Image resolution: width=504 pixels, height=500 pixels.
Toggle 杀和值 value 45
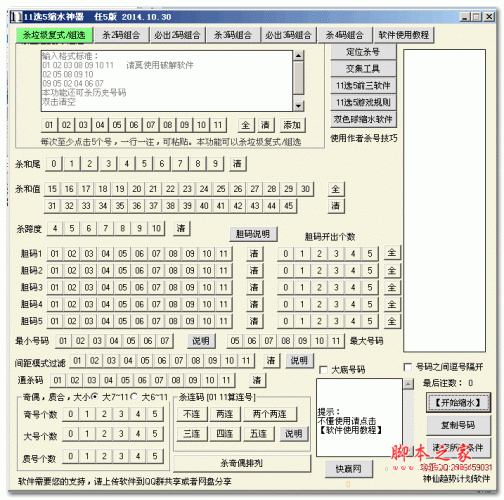click(289, 206)
